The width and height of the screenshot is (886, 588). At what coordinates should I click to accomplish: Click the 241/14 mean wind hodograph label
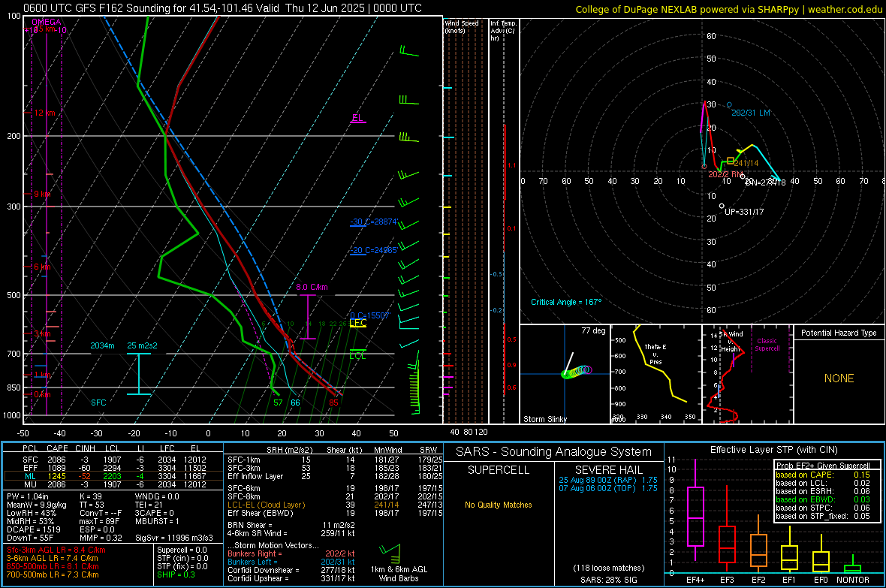[746, 163]
